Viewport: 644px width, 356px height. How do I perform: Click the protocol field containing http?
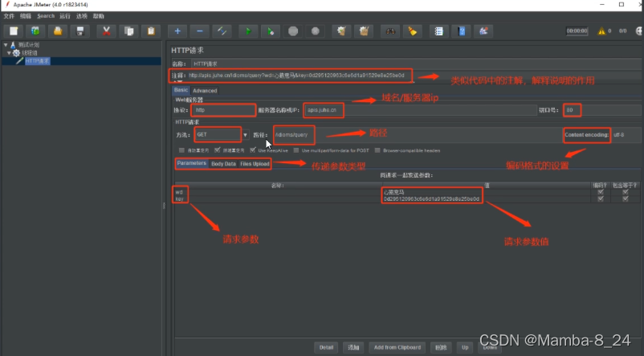224,110
